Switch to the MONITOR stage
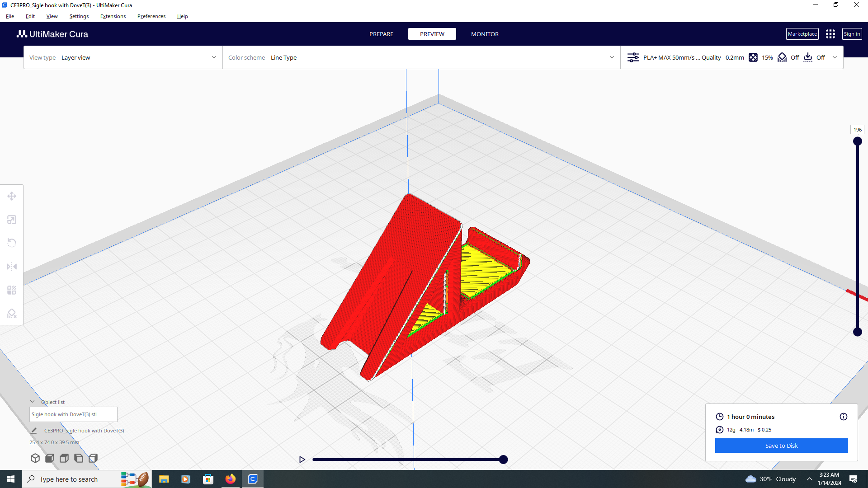Viewport: 868px width, 488px height. click(485, 34)
